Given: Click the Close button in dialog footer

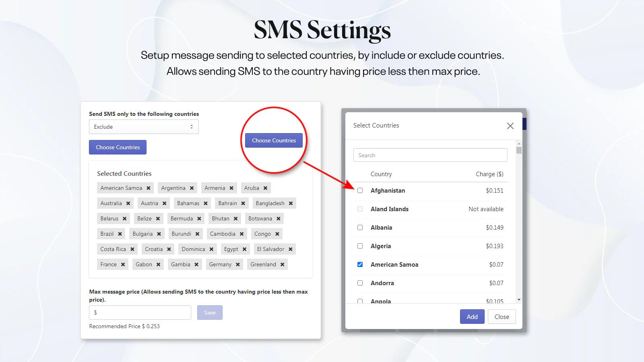Looking at the screenshot, I should tap(502, 317).
